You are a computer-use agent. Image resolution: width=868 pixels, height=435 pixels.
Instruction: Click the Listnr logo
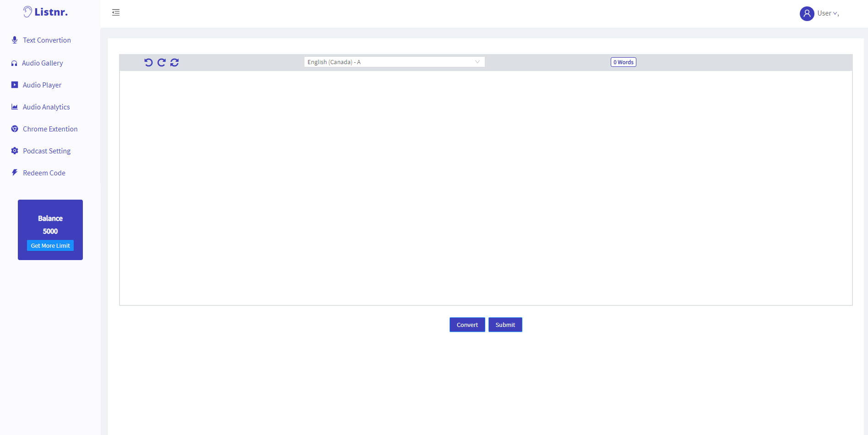45,12
